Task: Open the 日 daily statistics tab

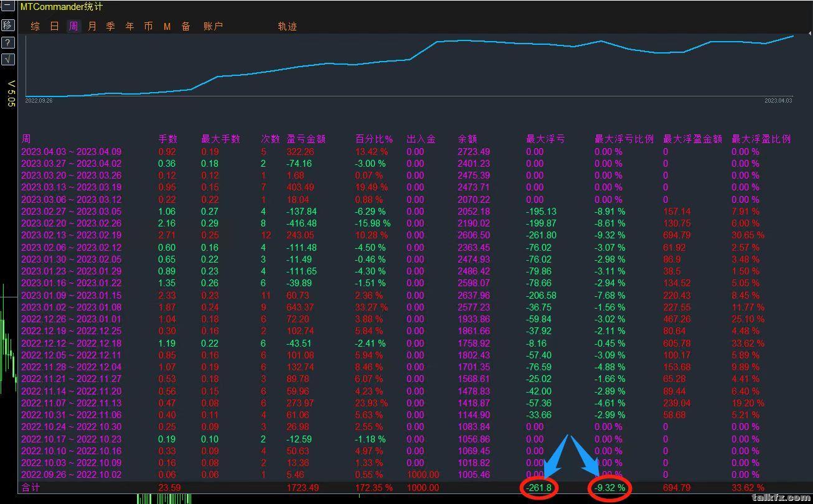Action: point(54,26)
